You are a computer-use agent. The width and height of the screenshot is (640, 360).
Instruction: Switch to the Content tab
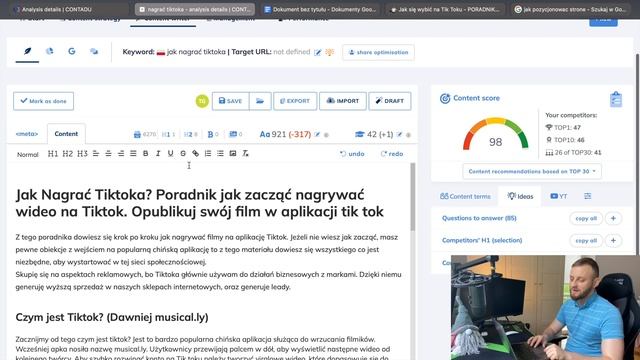[66, 134]
